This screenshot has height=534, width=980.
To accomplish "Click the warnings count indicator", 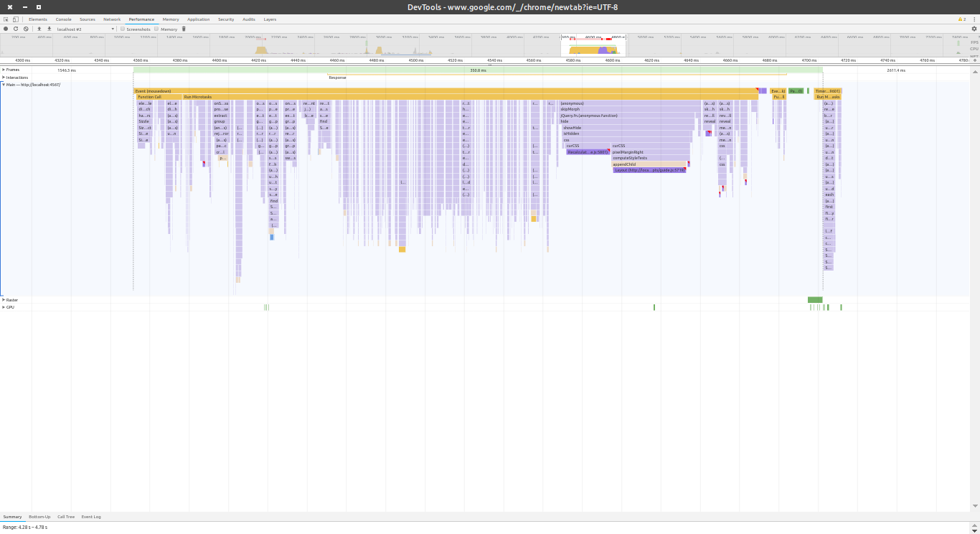I will [x=962, y=19].
